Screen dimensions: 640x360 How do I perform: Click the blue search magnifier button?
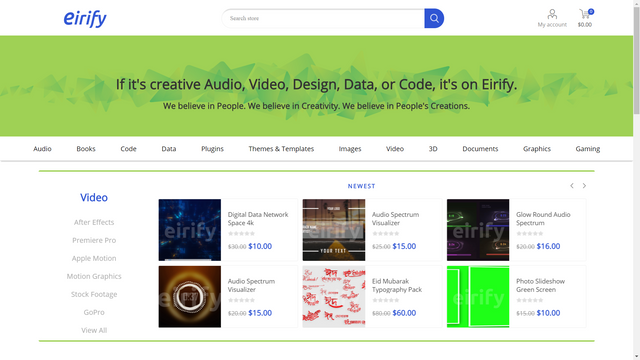click(x=434, y=18)
